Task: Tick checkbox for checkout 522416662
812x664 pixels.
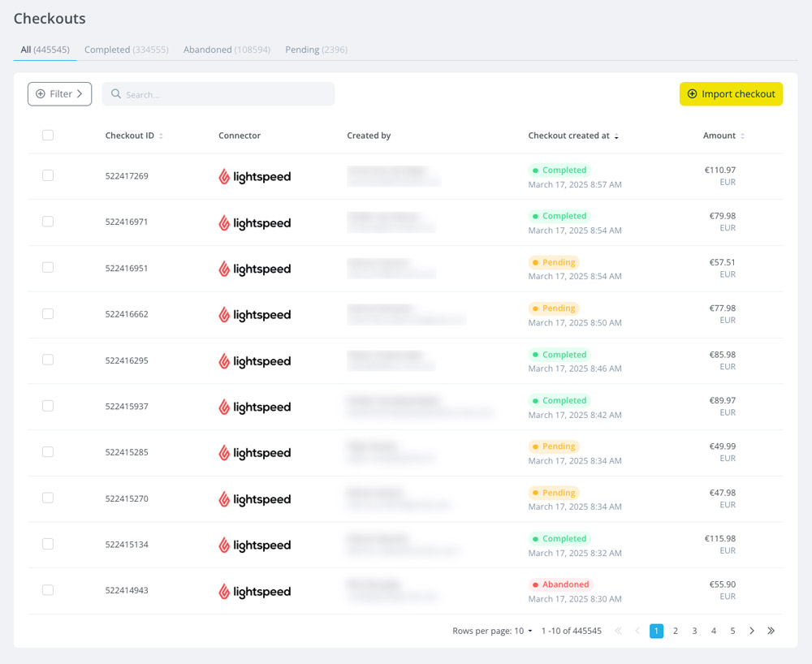Action: [48, 313]
